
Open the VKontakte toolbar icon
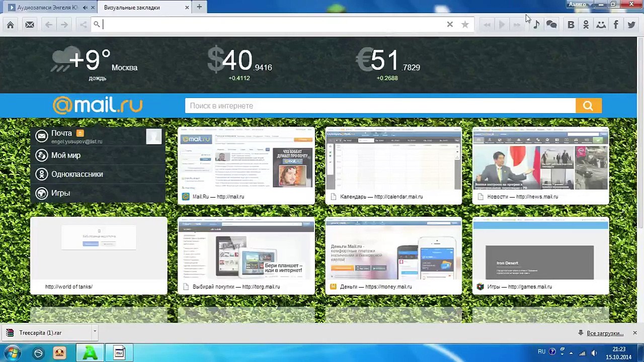pos(571,25)
